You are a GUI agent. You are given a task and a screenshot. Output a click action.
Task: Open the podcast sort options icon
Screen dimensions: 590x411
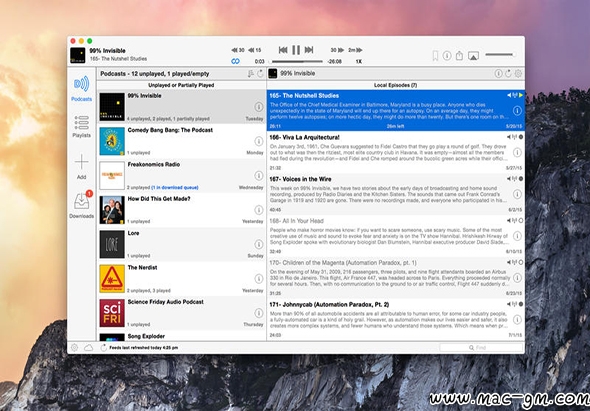tap(251, 74)
